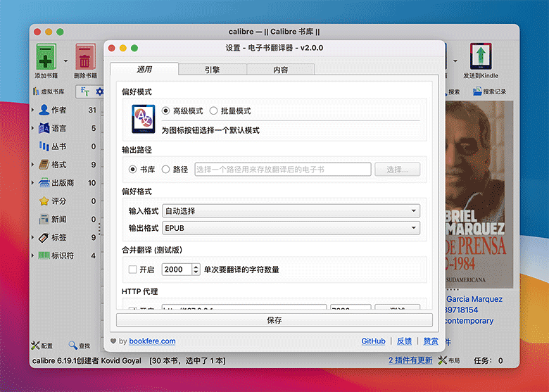
Task: Select the Batch Mode (批量模式) radio button
Action: (213, 111)
